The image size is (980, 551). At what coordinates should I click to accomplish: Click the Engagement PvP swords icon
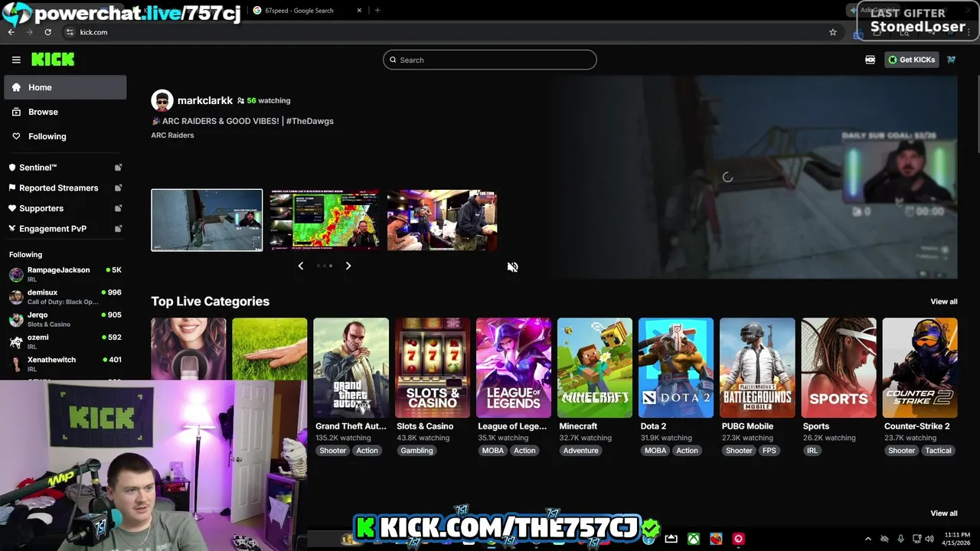pyautogui.click(x=12, y=229)
